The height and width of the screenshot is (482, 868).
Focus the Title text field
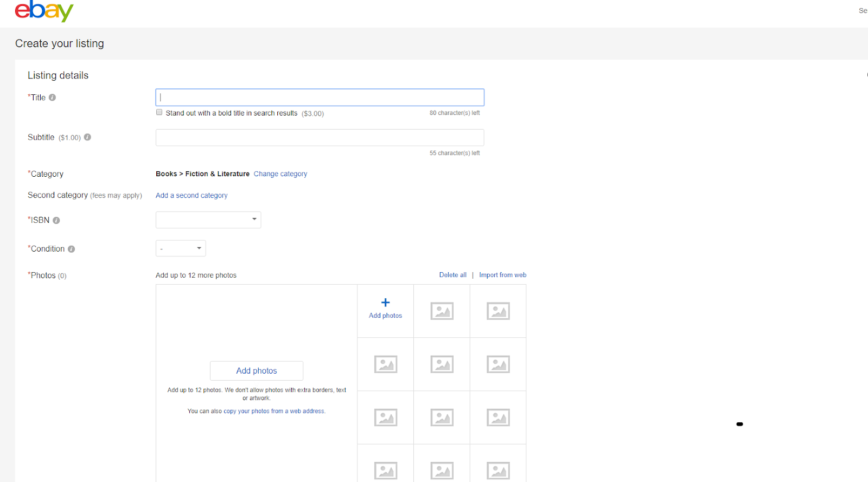[x=320, y=98]
